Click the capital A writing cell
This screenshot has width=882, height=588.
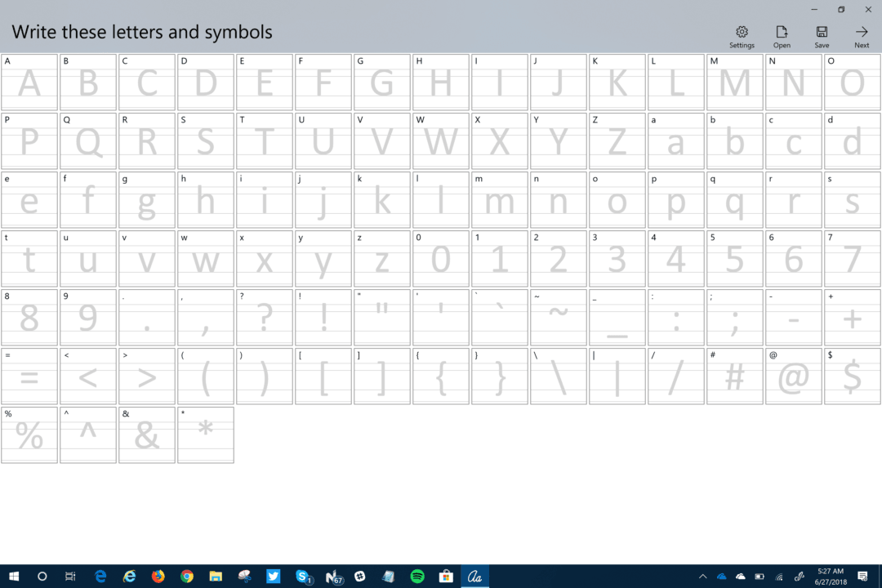(x=29, y=82)
